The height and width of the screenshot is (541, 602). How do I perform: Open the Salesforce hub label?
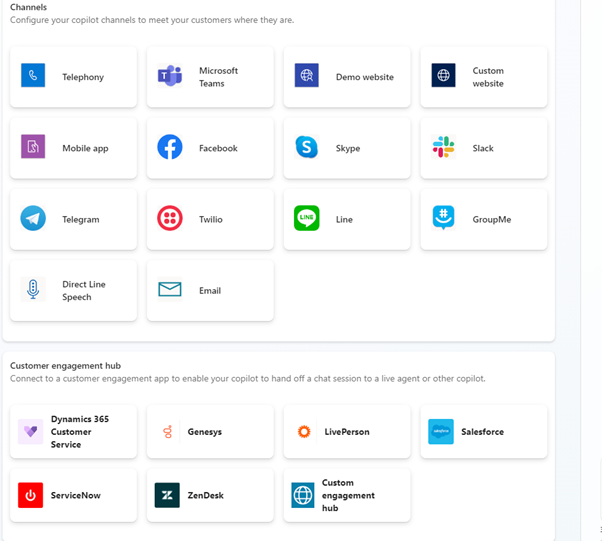pos(483,432)
